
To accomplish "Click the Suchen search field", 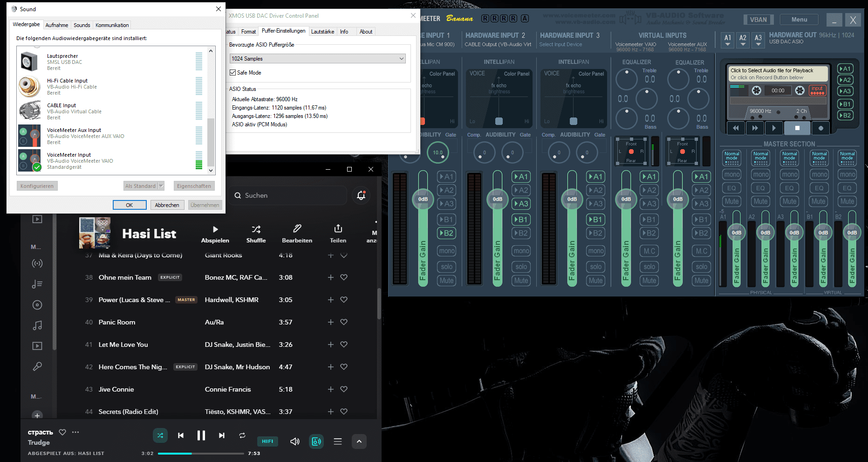I will click(x=288, y=195).
